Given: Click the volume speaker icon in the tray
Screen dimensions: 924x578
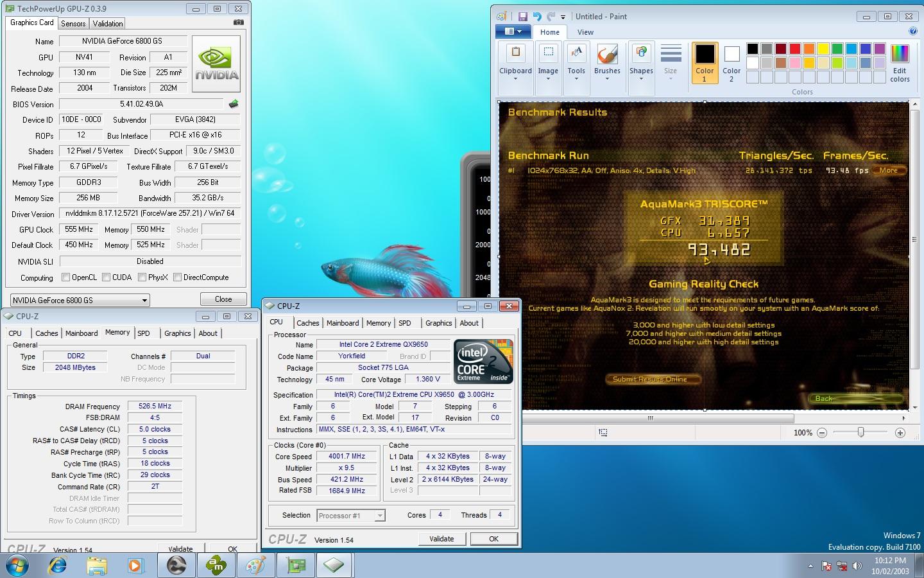Looking at the screenshot, I should [x=857, y=566].
